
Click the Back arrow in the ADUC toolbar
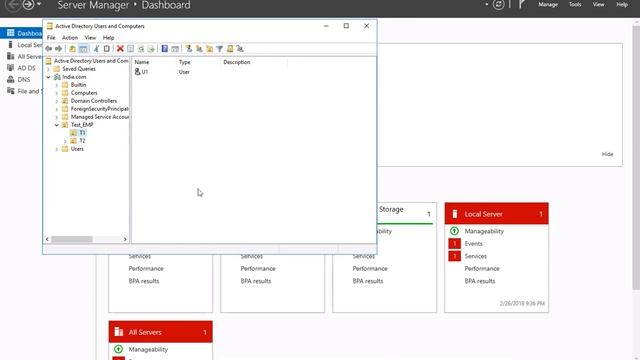[x=49, y=49]
